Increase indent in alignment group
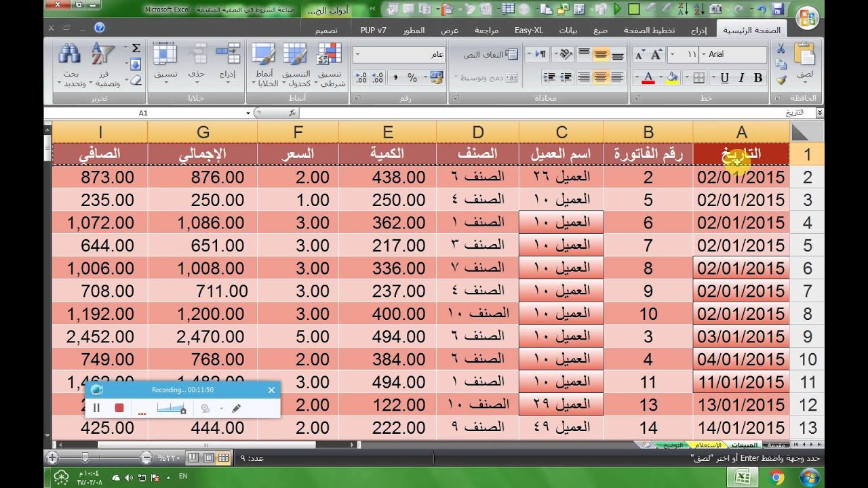Image resolution: width=868 pixels, height=488 pixels. click(549, 78)
